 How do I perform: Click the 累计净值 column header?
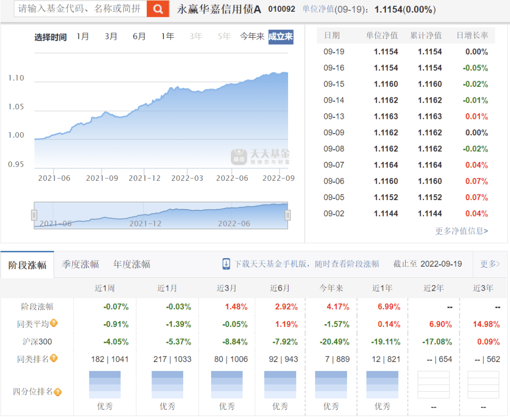(x=426, y=35)
